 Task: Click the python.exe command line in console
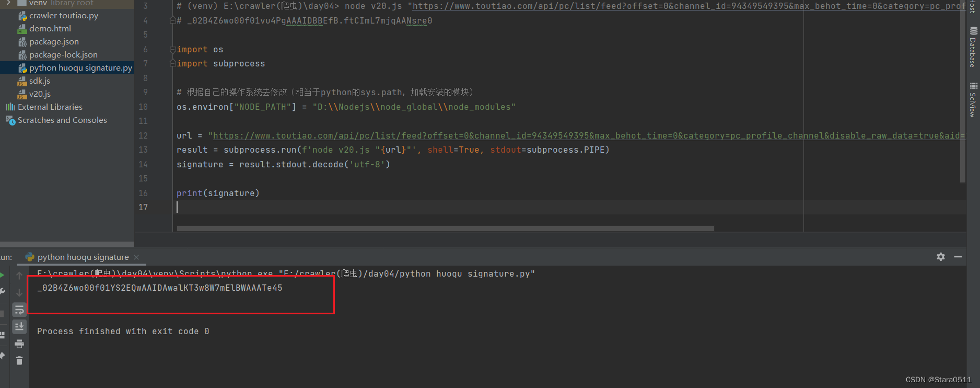(x=286, y=274)
